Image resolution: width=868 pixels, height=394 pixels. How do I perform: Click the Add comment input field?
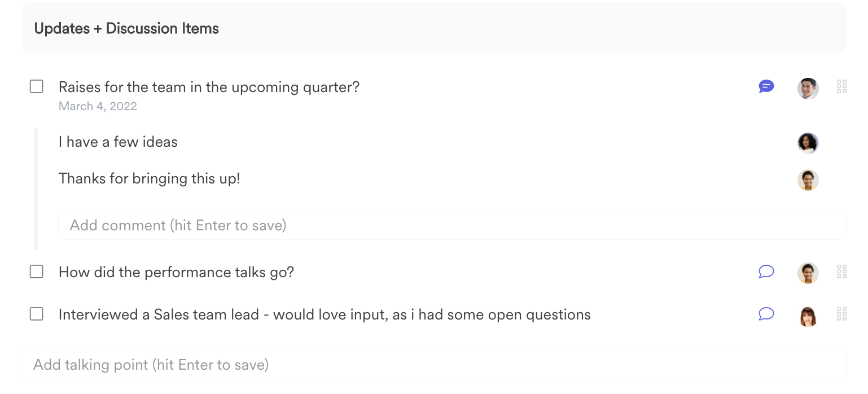(451, 225)
